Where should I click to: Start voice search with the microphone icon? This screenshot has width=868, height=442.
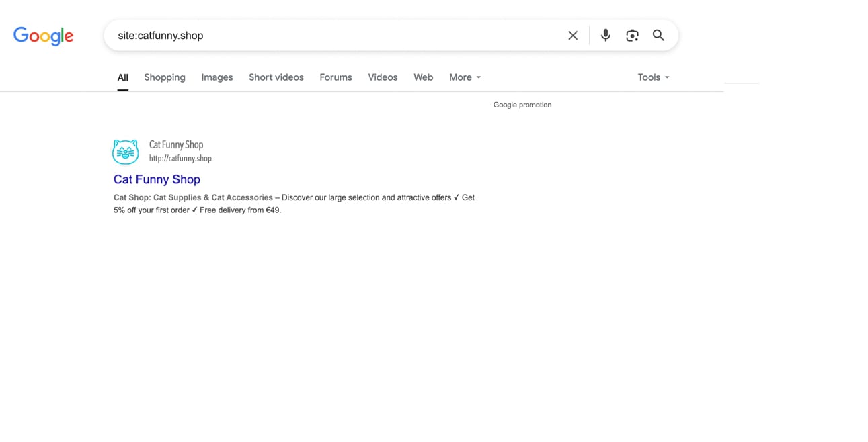(606, 36)
